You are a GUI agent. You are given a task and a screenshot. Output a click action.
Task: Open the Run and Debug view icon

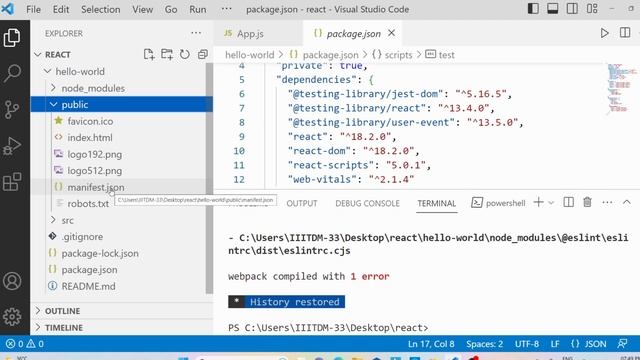(x=12, y=146)
